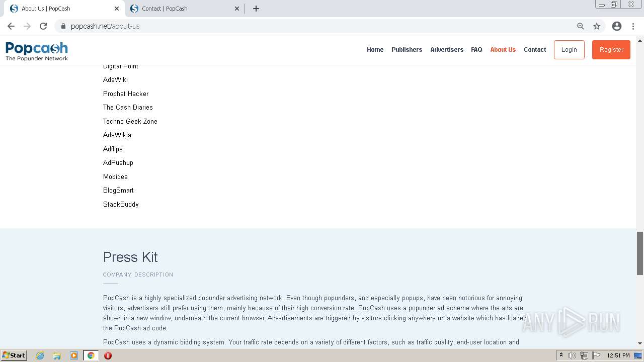
Task: Close the About Us | PopCash tab
Action: point(116,9)
